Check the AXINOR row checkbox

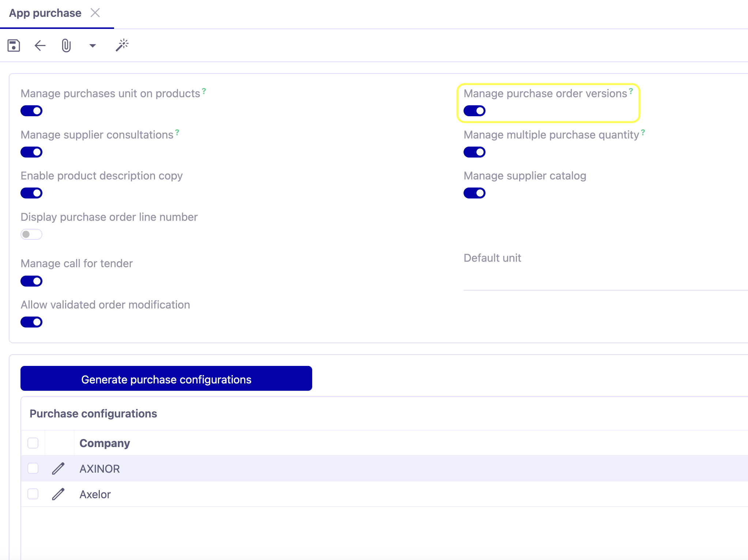point(33,468)
